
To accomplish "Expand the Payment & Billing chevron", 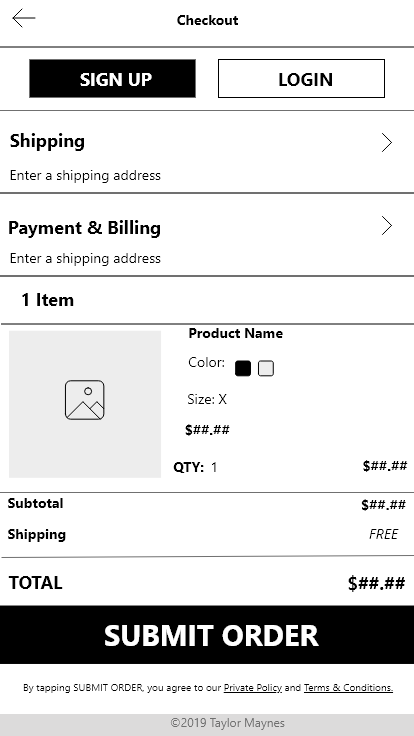I will pos(386,226).
